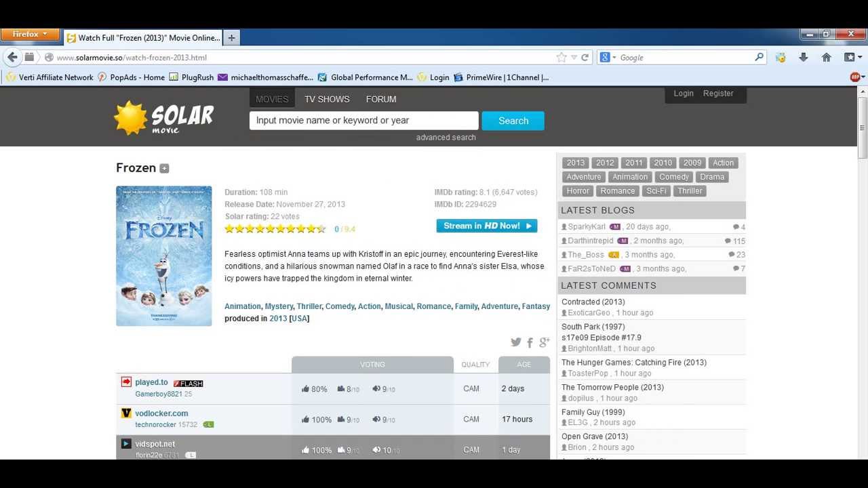Click the Google search box in toolbar
This screenshot has width=868, height=488.
pos(682,58)
